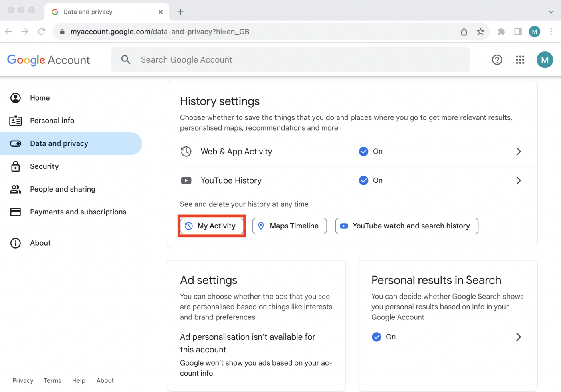The image size is (561, 392).
Task: Click the Web & App Activity history icon
Action: tap(186, 151)
